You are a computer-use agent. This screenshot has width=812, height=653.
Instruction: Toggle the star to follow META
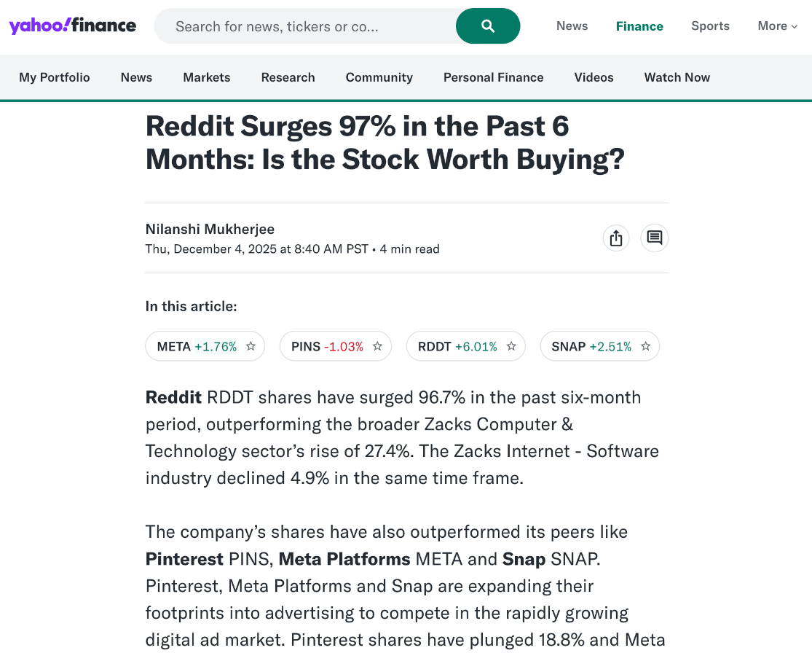point(251,347)
